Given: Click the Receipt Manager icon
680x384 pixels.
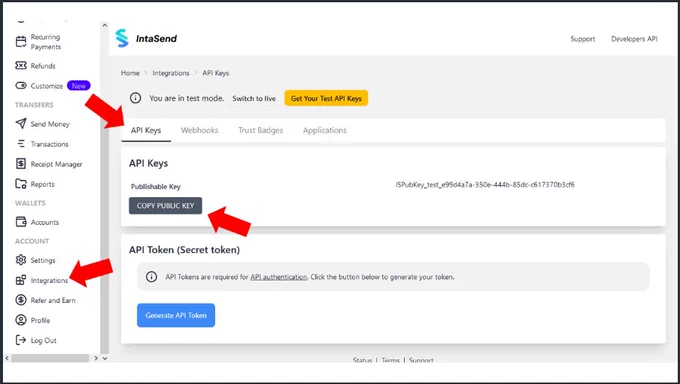Looking at the screenshot, I should tap(21, 164).
